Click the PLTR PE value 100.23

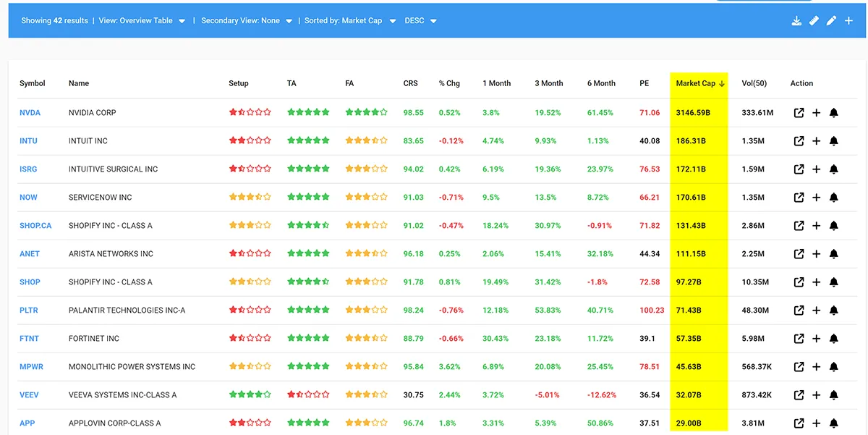click(652, 311)
